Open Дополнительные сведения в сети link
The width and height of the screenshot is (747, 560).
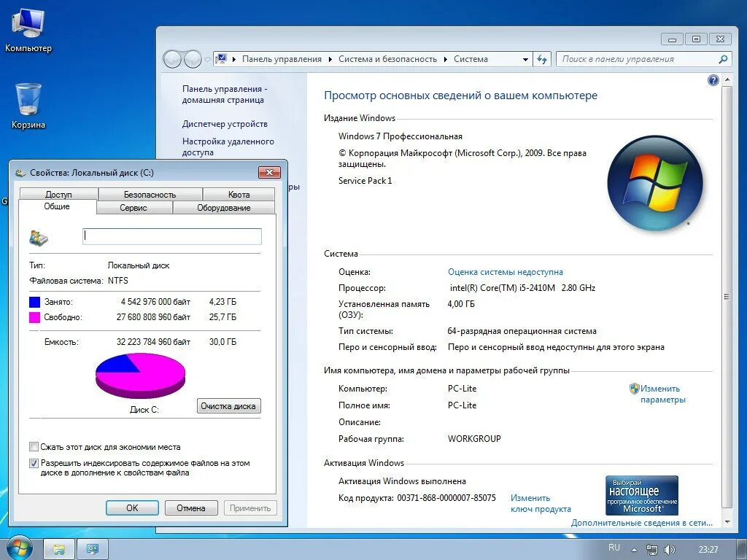[642, 523]
